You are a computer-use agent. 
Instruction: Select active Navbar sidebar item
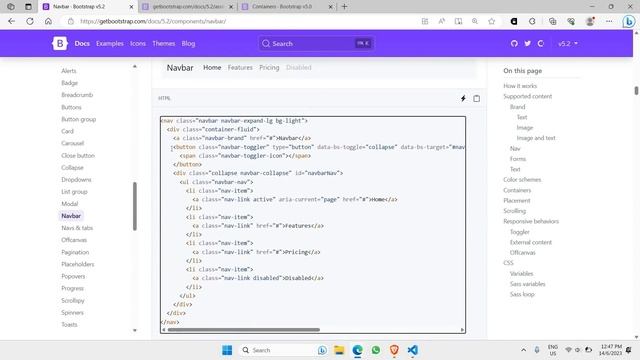[x=71, y=216]
